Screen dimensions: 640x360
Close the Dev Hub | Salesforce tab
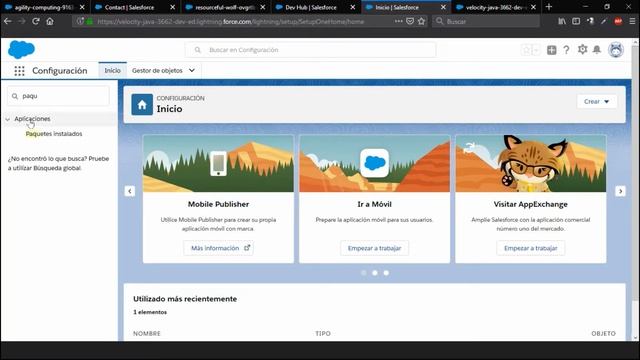coord(353,7)
